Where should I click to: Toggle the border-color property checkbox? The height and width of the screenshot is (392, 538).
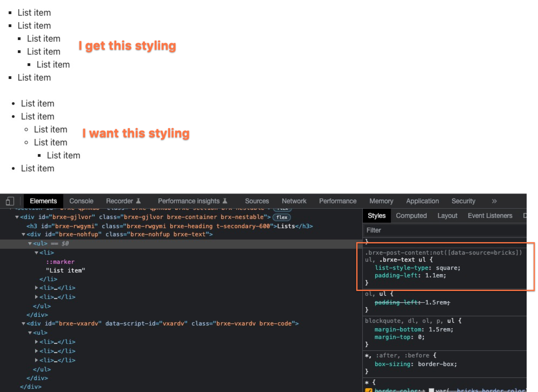368,389
